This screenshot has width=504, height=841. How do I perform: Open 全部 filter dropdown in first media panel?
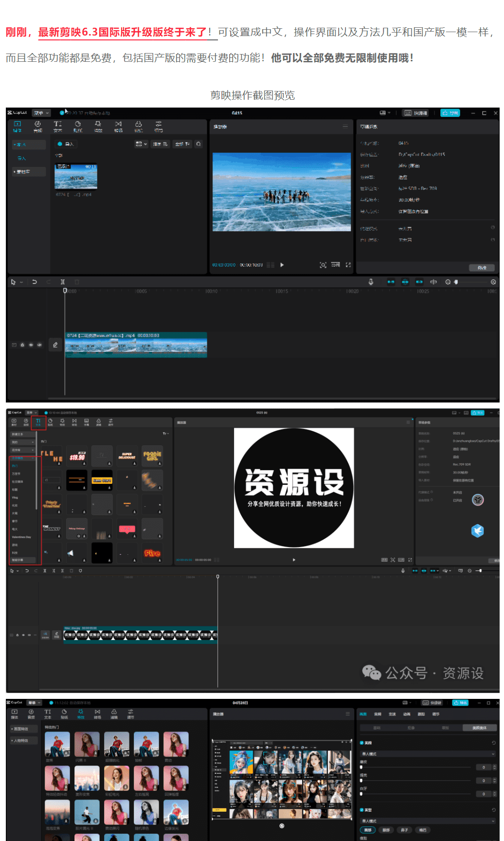(x=182, y=144)
